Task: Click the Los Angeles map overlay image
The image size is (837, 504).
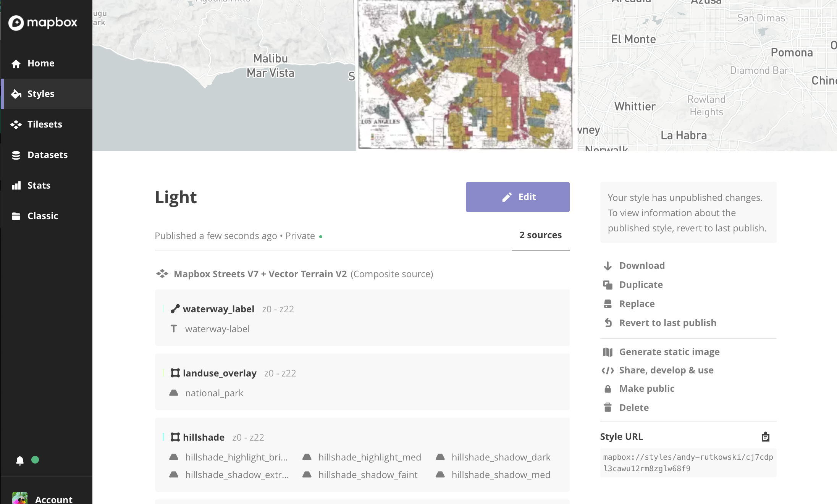Action: [x=465, y=74]
